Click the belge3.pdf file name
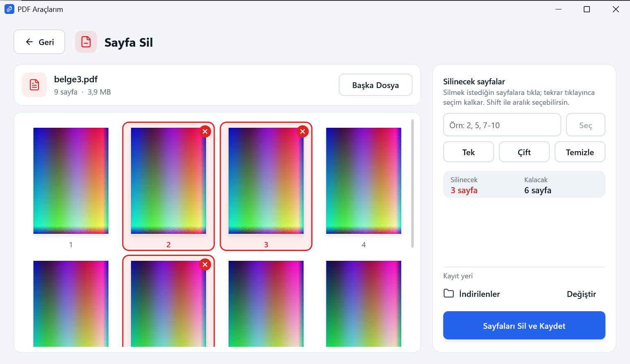The image size is (630, 364). point(76,79)
